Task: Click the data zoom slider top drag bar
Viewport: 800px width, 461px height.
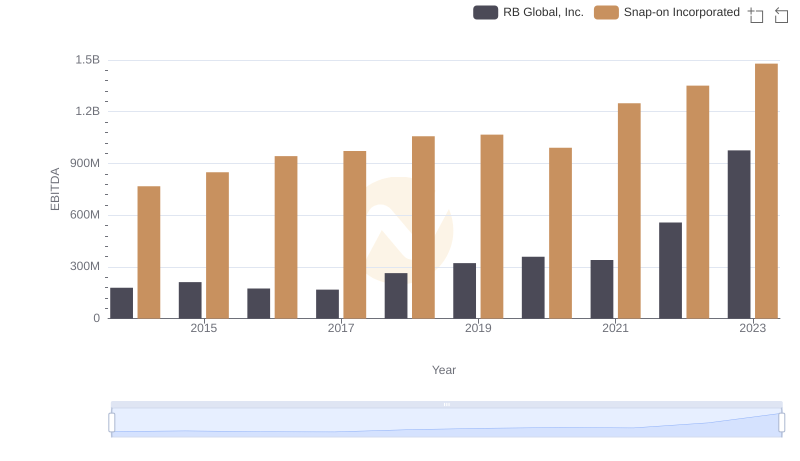Action: 446,404
